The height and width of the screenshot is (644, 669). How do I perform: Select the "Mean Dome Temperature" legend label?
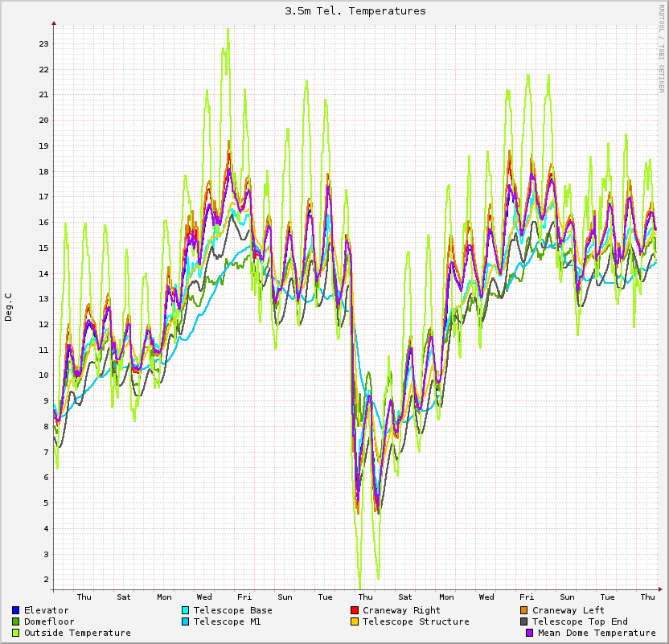597,633
